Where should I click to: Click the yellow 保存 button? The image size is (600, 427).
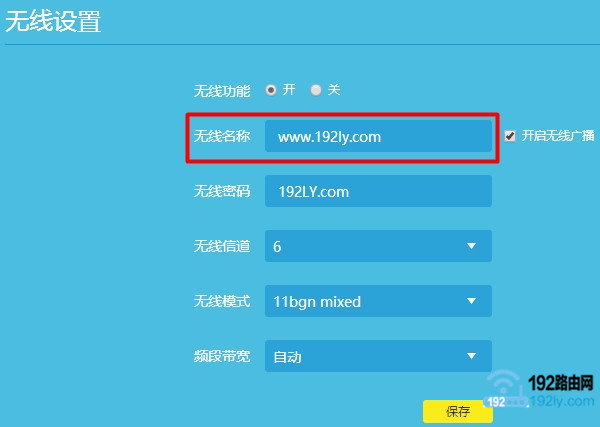pos(458,411)
